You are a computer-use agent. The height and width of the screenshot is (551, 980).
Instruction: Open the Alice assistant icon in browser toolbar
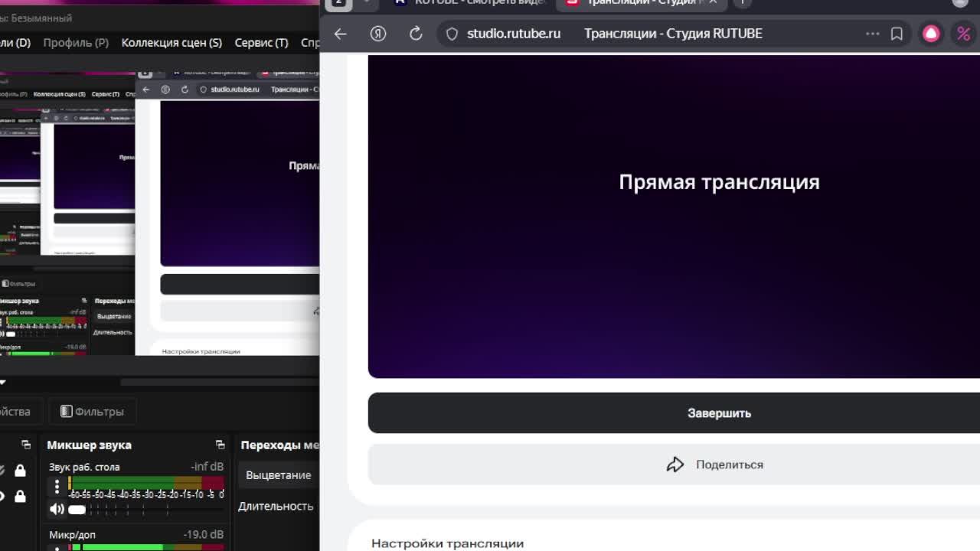[x=931, y=34]
